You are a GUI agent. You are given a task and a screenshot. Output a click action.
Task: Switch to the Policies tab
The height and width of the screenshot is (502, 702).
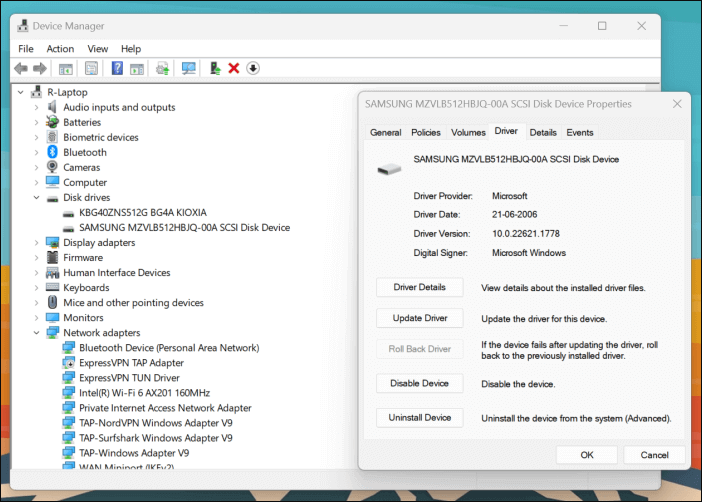click(425, 132)
